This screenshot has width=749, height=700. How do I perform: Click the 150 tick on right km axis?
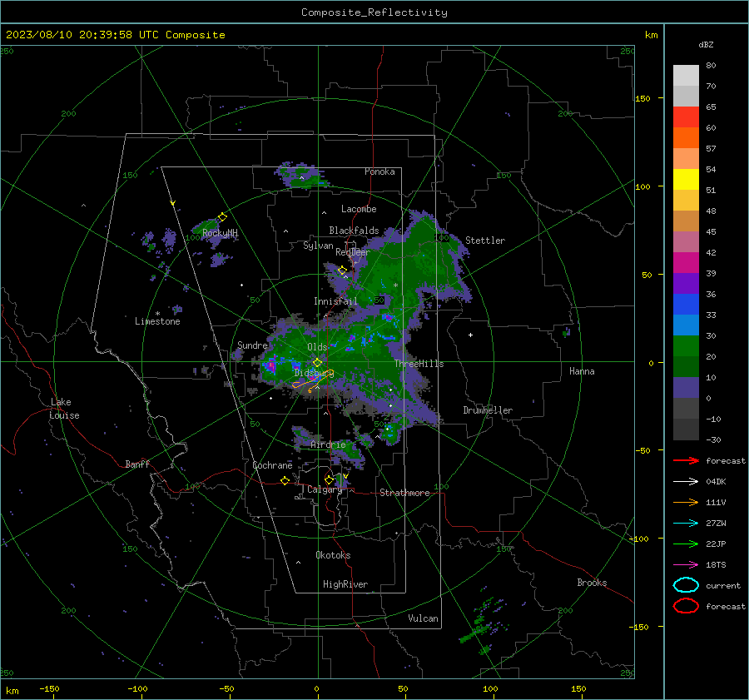coord(643,98)
